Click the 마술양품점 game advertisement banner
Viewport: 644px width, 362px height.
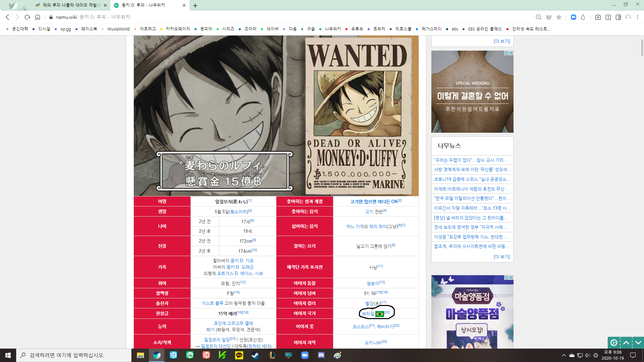pos(472,312)
